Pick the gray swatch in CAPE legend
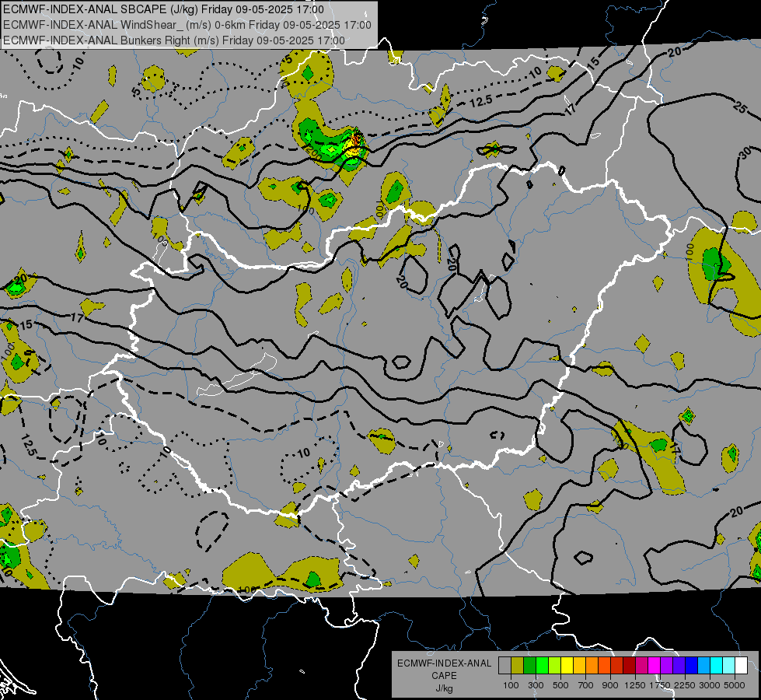Image resolution: width=761 pixels, height=700 pixels. pos(504,666)
